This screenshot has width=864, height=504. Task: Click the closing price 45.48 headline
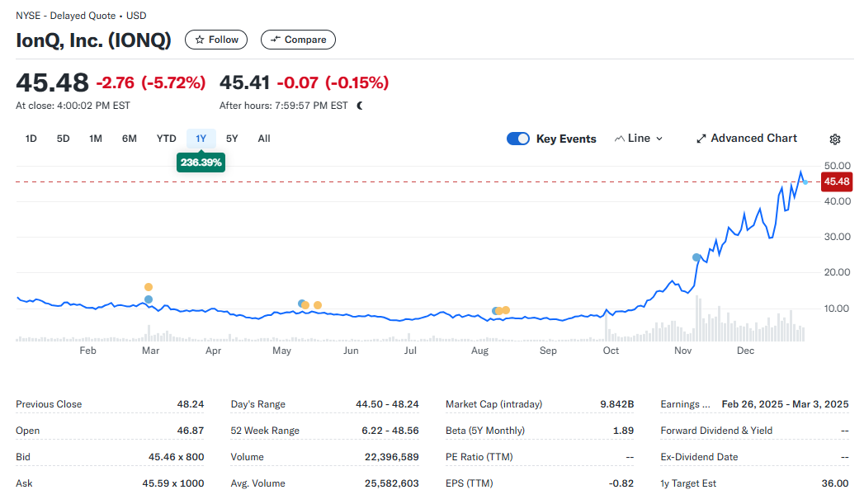pos(52,82)
